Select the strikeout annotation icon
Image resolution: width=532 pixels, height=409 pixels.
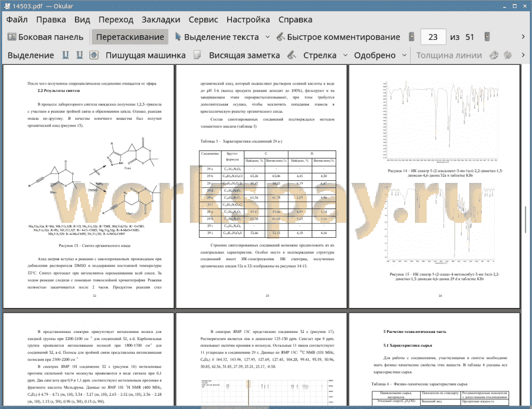tap(94, 55)
